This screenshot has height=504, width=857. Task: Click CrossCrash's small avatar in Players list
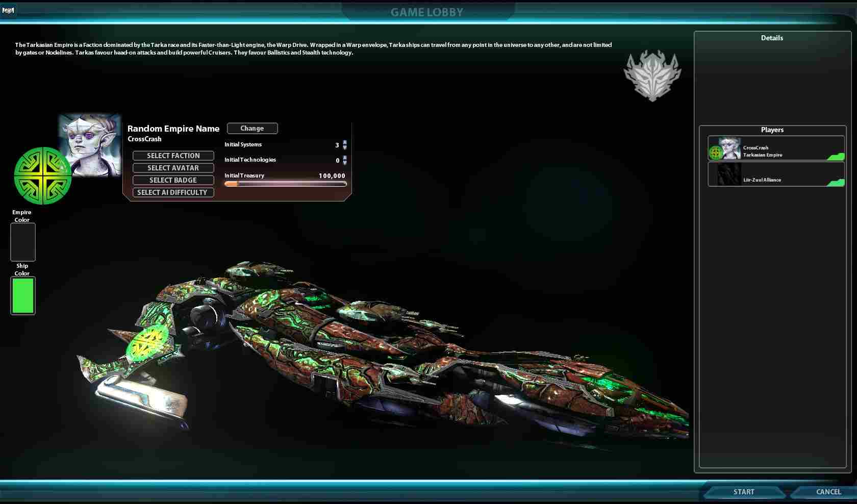[729, 148]
